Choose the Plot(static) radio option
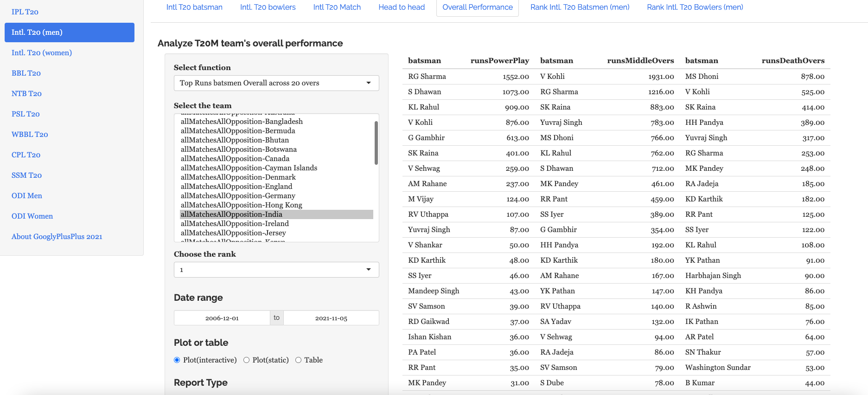This screenshot has height=395, width=868. point(247,360)
